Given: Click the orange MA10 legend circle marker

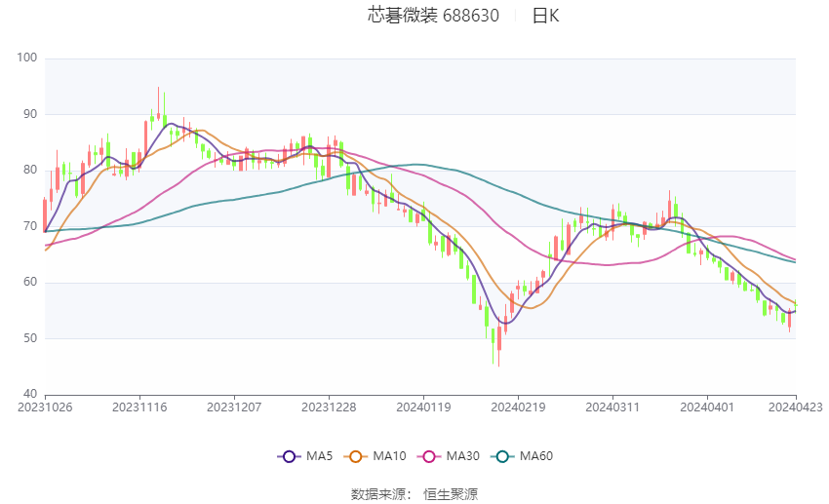Looking at the screenshot, I should [356, 456].
